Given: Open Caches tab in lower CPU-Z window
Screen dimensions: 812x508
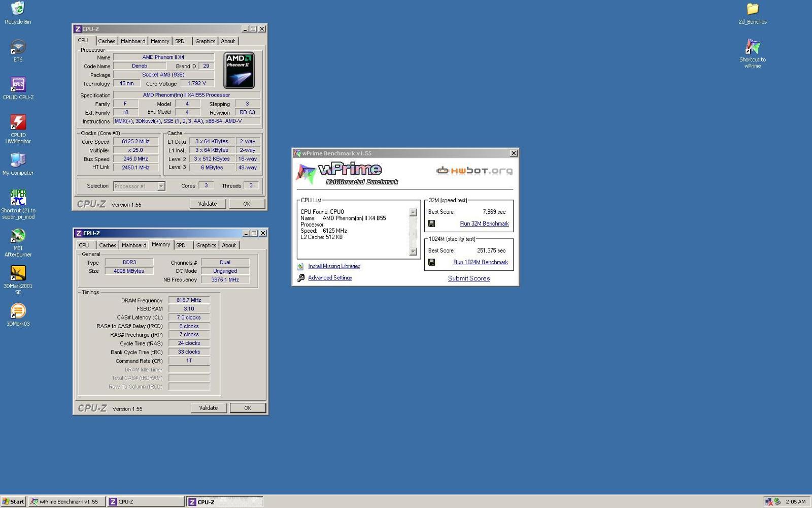Looking at the screenshot, I should click(108, 245).
